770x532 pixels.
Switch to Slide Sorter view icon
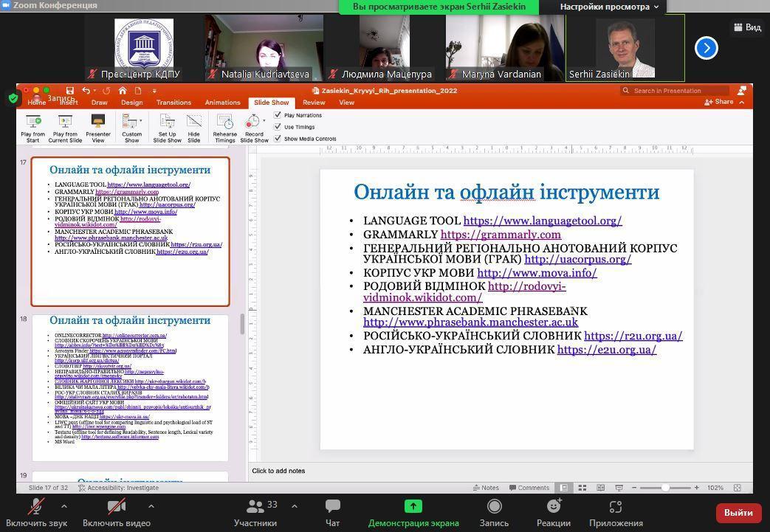tap(582, 487)
